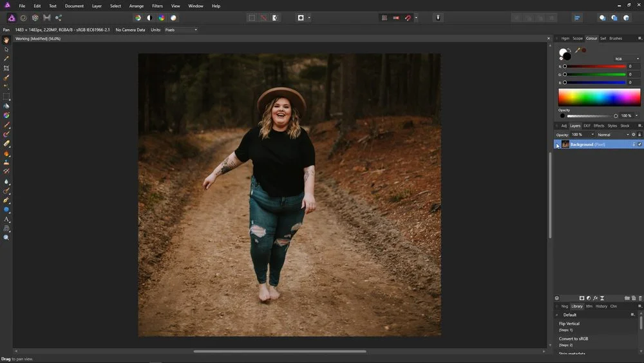Screen dimensions: 644x363
Task: Open the Units dropdown showing Pixels
Action: (181, 30)
